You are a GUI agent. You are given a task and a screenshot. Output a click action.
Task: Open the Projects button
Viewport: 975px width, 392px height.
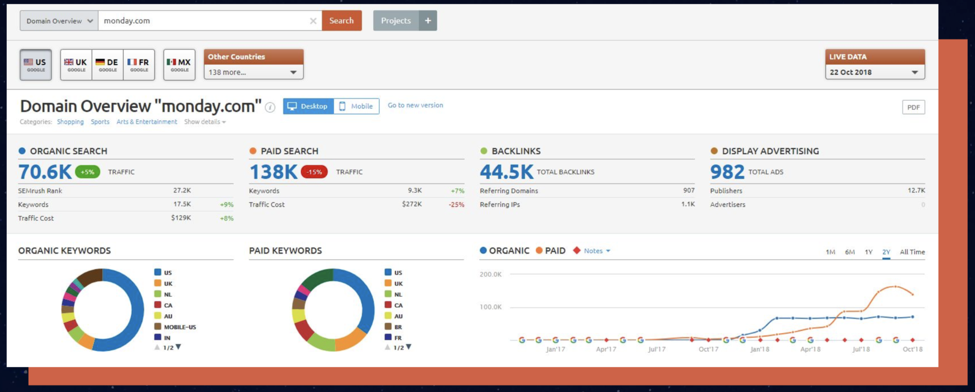396,21
